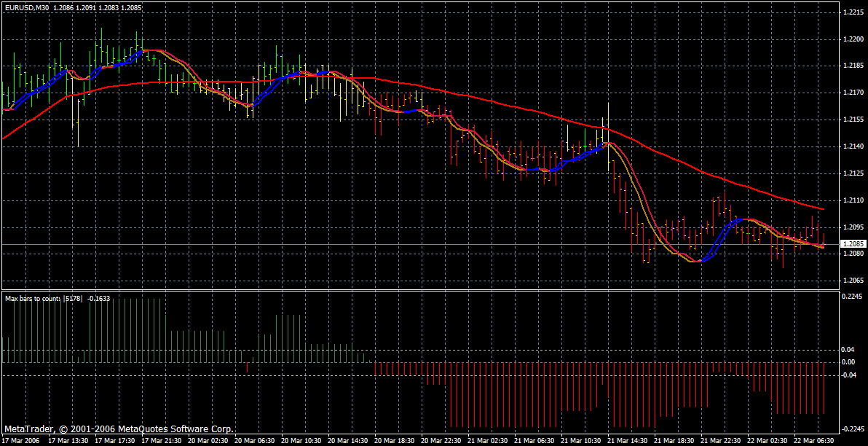Click the '17 Mar 2006' date label

[x=21, y=441]
